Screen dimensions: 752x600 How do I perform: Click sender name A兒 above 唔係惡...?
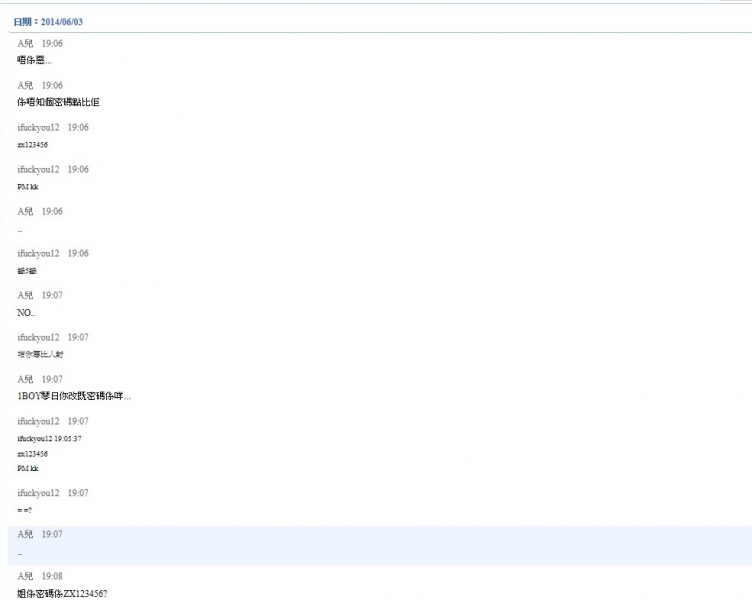25,43
